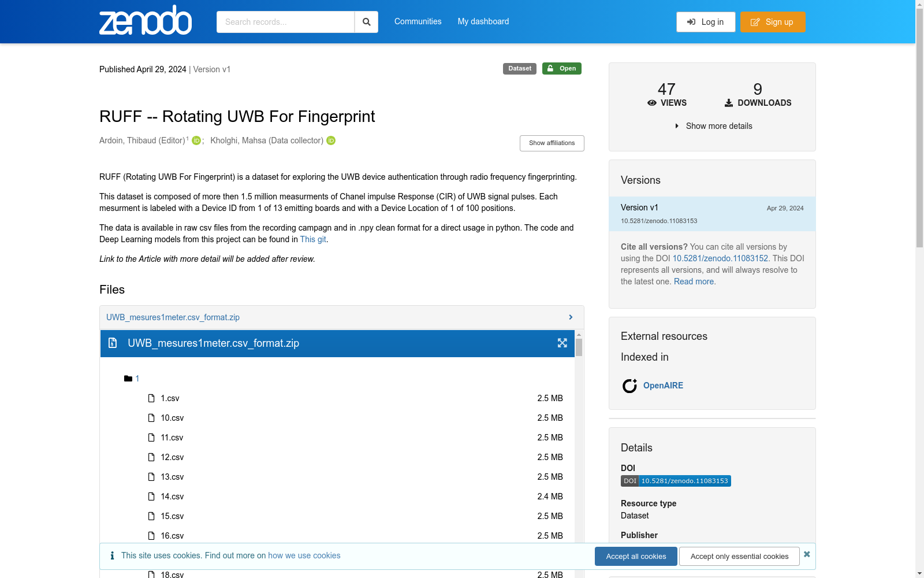Click the DOI badge
The image size is (924, 578).
coord(676,481)
